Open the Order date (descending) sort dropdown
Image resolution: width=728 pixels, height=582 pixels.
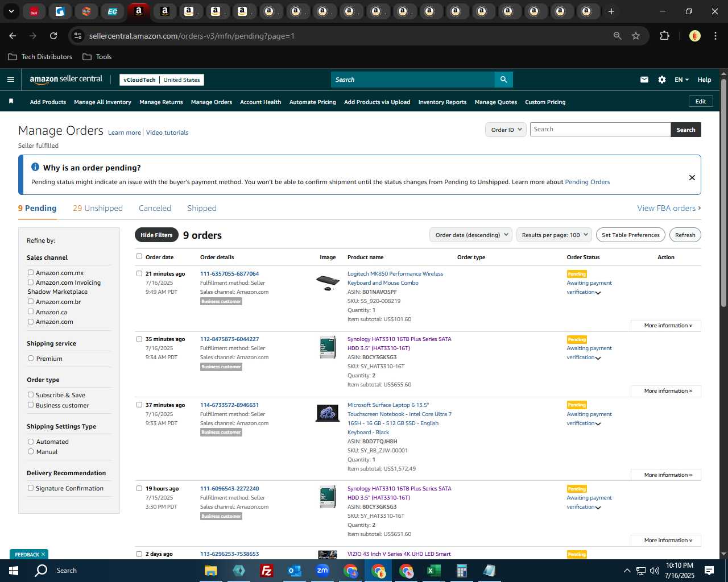click(471, 235)
